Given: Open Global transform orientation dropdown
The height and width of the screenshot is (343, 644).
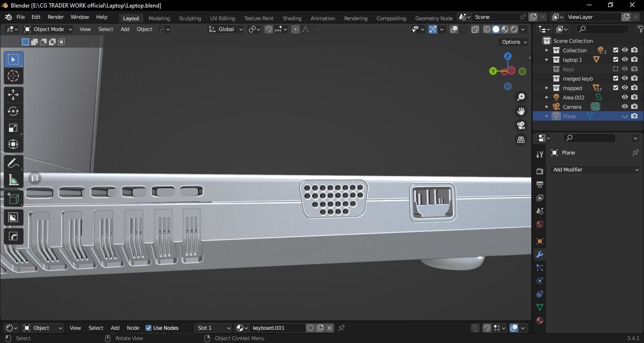Looking at the screenshot, I should (225, 29).
